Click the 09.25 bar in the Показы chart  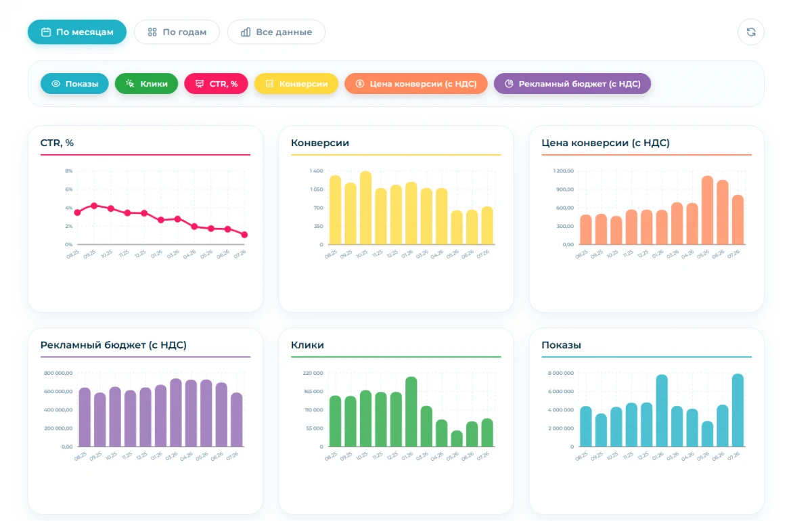tap(601, 430)
